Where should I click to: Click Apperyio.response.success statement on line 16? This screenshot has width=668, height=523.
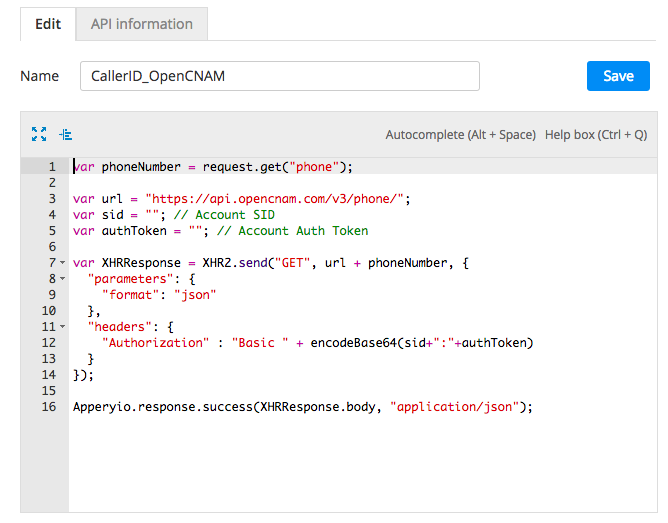(302, 407)
